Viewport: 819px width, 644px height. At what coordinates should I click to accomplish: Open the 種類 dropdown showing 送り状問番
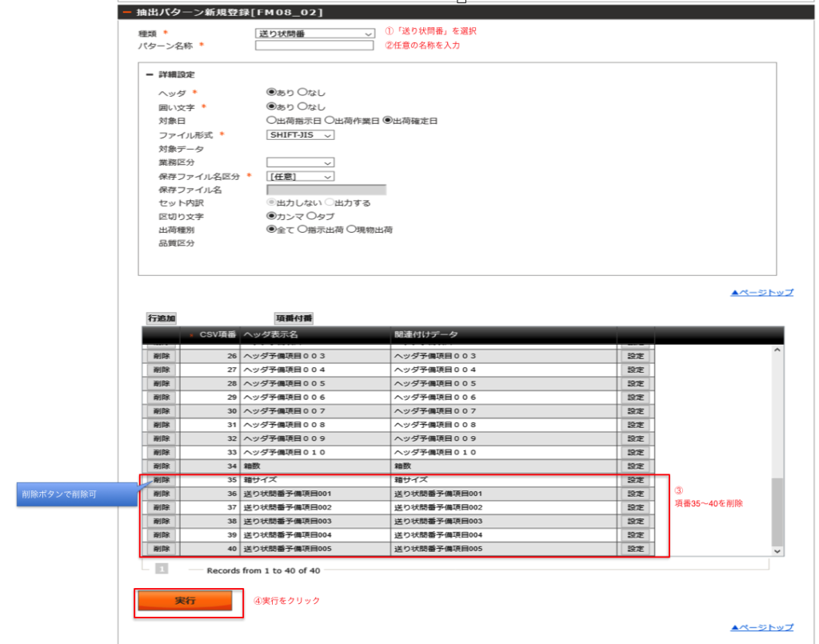(315, 34)
